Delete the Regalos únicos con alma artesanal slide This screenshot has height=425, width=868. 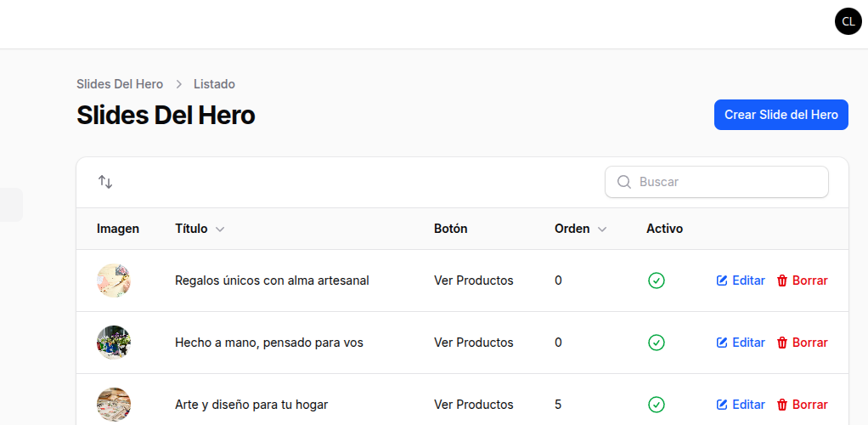802,280
